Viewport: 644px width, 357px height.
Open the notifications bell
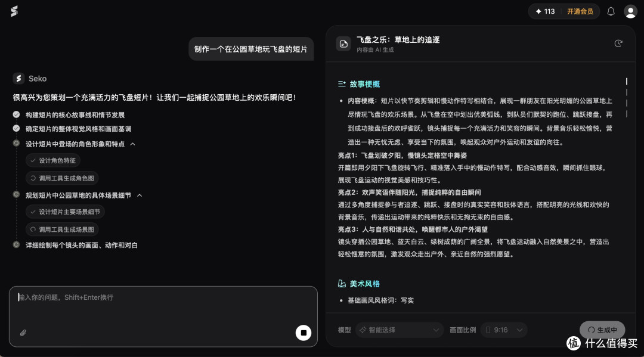[611, 11]
